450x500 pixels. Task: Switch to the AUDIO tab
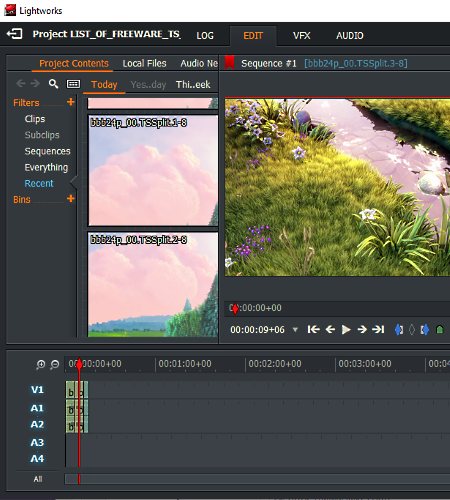pos(350,36)
